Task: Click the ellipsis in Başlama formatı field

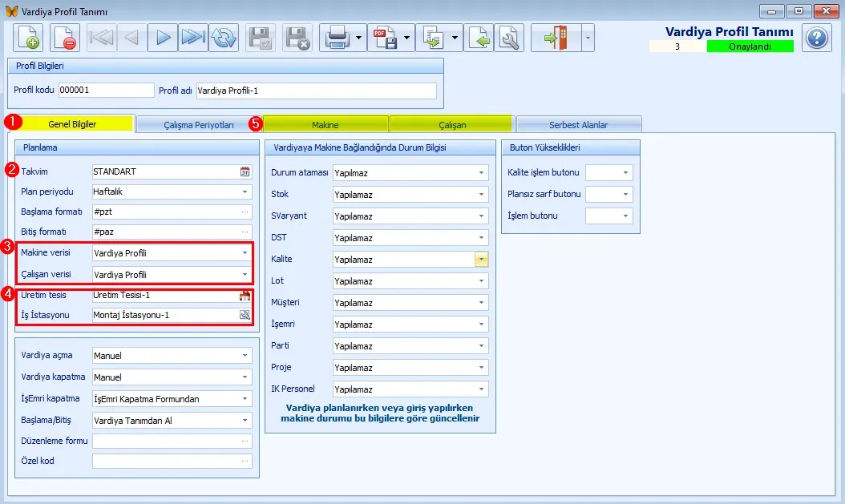Action: 245,212
